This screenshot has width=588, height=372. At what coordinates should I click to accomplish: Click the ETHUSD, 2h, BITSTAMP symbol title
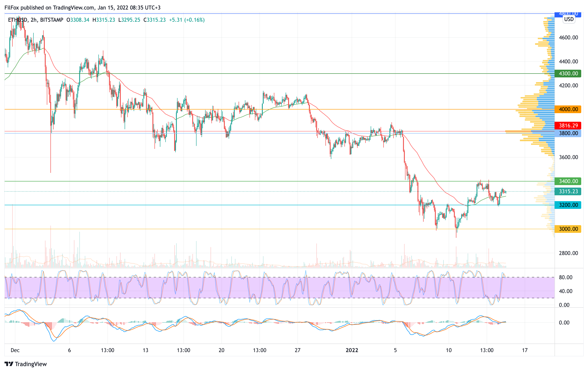tap(36, 20)
